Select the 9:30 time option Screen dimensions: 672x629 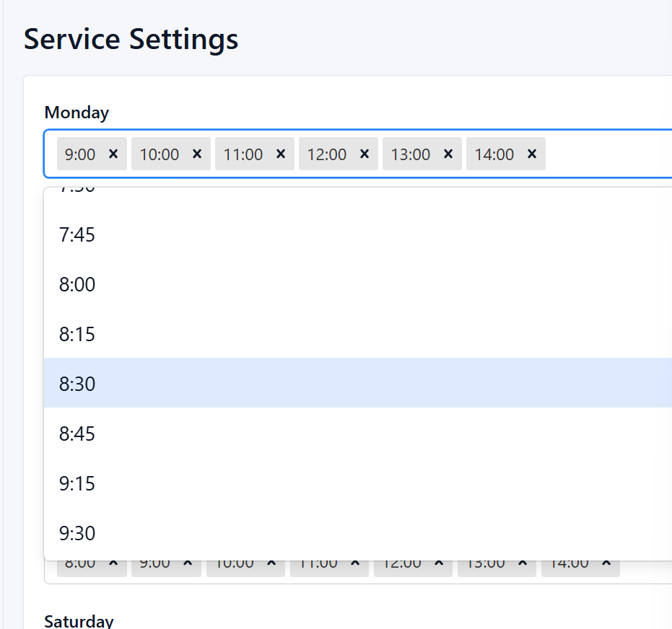point(77,533)
